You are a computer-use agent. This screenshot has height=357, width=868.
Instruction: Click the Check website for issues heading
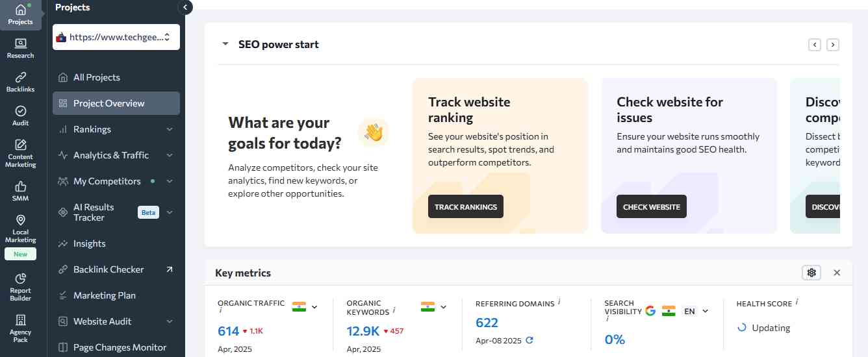coord(670,110)
